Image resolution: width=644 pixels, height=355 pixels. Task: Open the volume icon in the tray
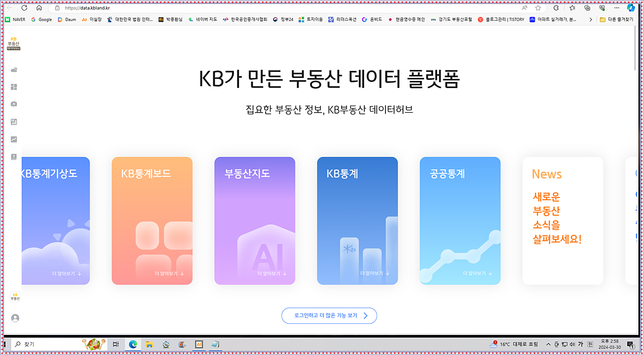572,344
